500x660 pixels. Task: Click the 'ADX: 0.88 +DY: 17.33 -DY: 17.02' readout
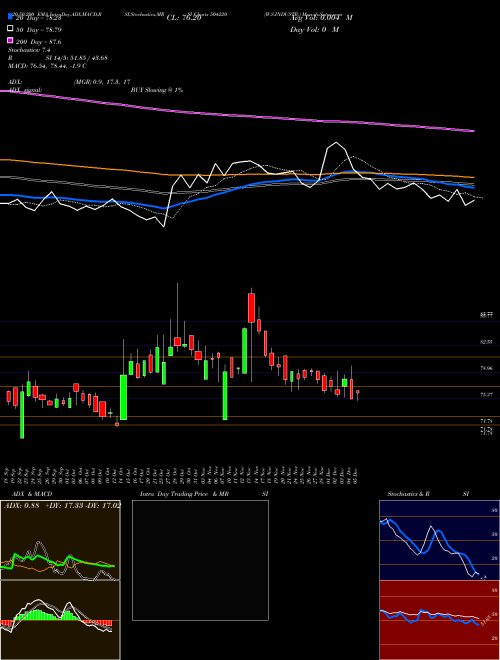pyautogui.click(x=62, y=505)
